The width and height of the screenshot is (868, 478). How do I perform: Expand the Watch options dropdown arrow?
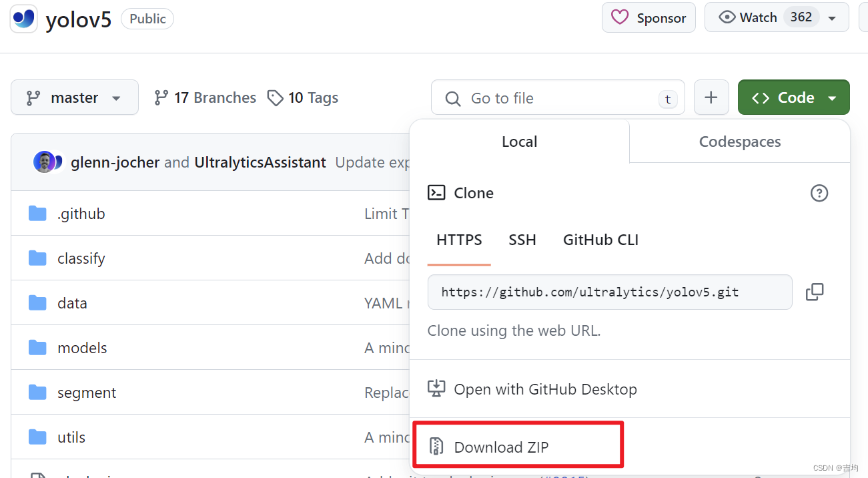[x=832, y=18]
